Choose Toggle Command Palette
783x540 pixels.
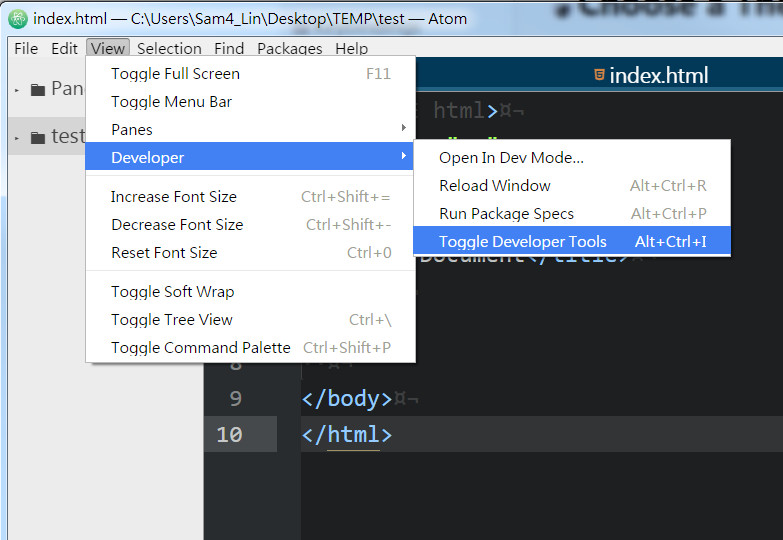coord(251,348)
